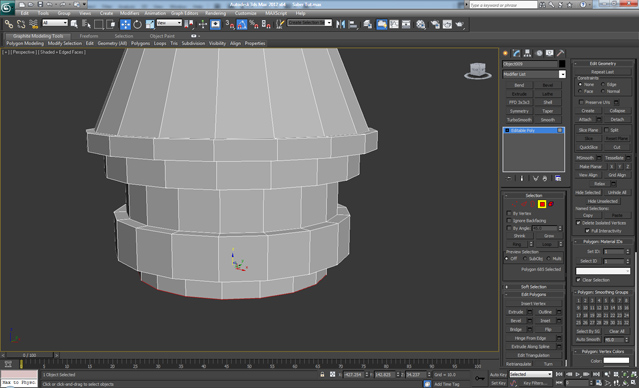Activate the Select and Move tool
The height and width of the screenshot is (388, 639).
[x=126, y=24]
